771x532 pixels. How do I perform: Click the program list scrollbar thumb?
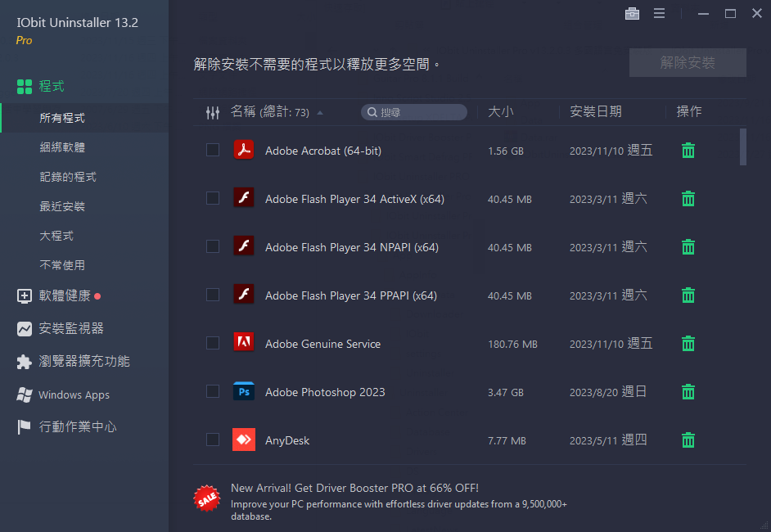[x=743, y=147]
